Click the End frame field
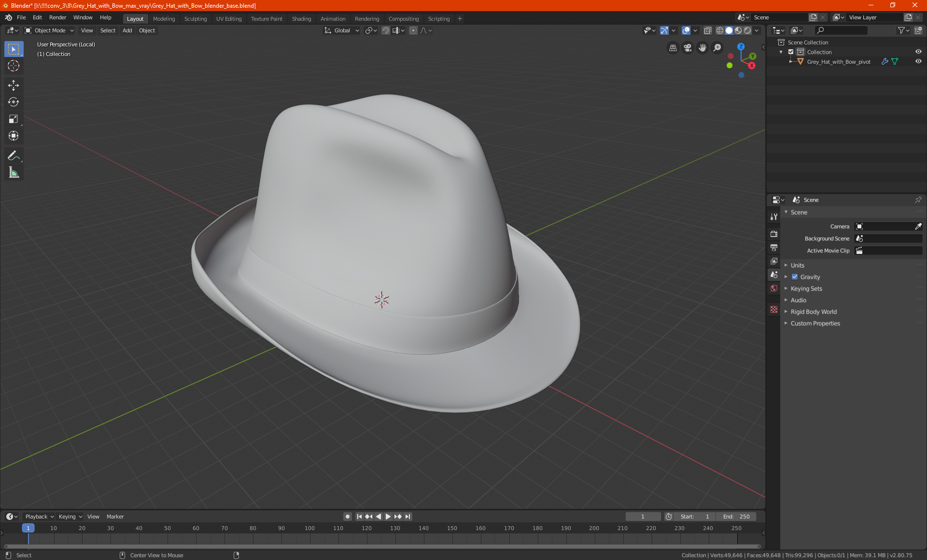The height and width of the screenshot is (560, 927). (x=736, y=517)
